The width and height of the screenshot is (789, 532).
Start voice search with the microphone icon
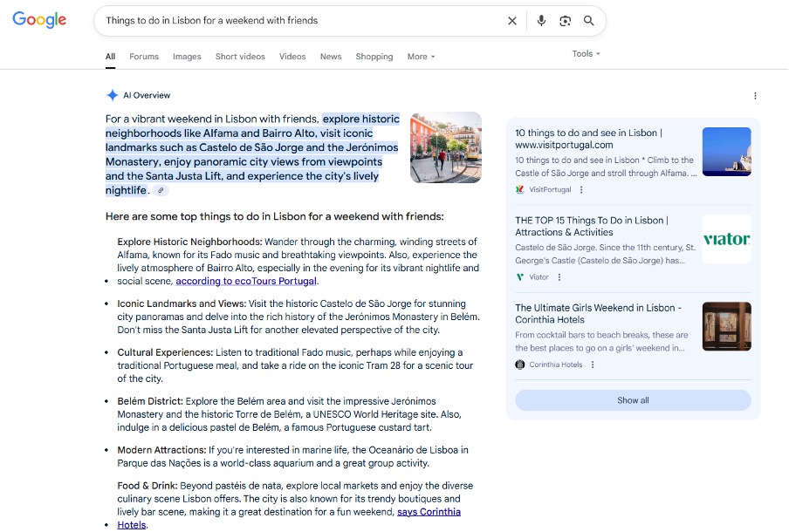(541, 21)
